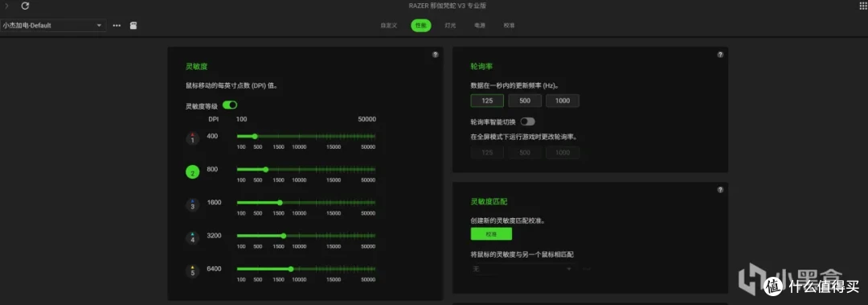Image resolution: width=868 pixels, height=305 pixels.
Task: Select sensitivity stage 3 icon
Action: pos(192,205)
